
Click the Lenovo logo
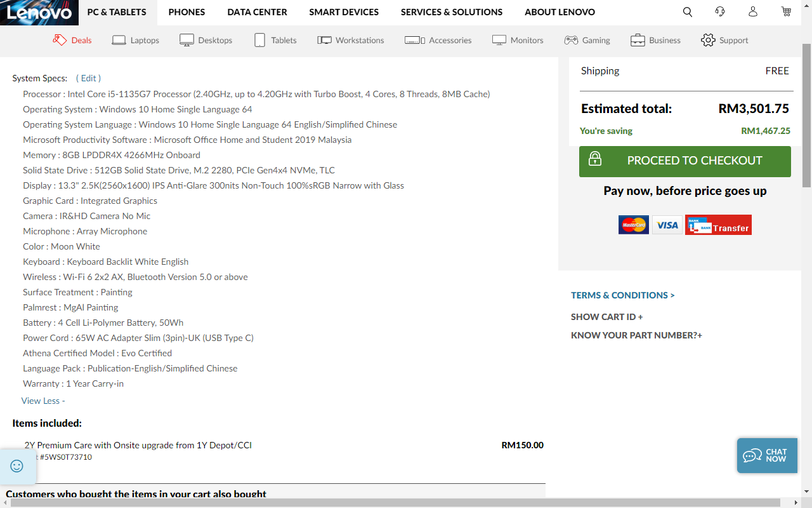(x=39, y=13)
